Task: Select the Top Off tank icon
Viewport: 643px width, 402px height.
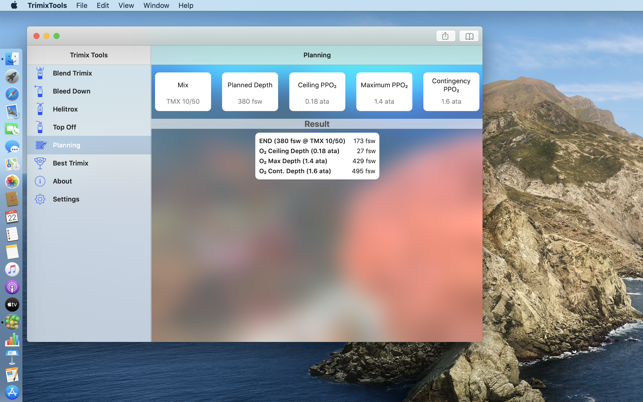Action: 40,127
